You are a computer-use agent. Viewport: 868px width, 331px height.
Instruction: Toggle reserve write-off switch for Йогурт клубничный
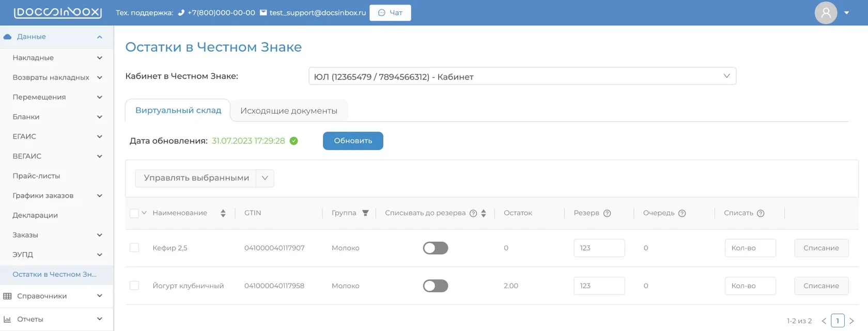pyautogui.click(x=436, y=286)
